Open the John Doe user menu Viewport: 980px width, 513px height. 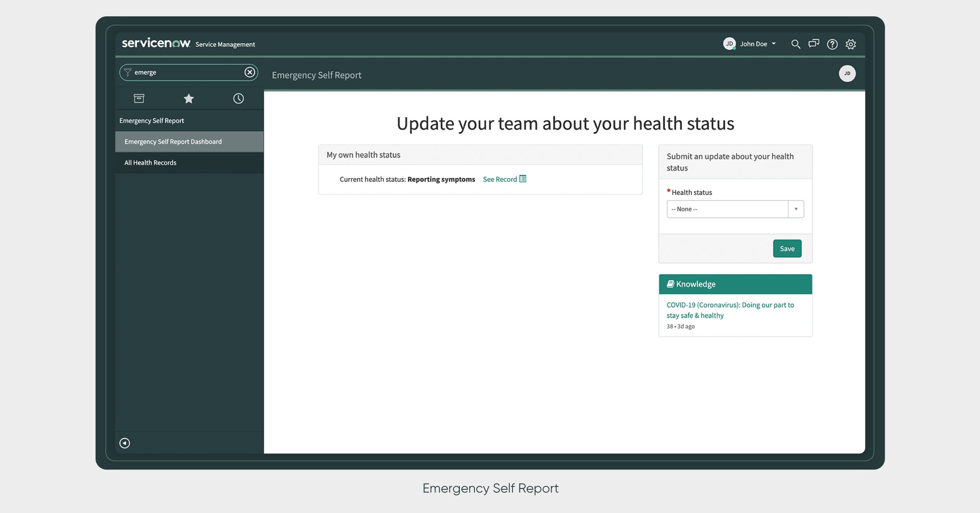point(753,44)
